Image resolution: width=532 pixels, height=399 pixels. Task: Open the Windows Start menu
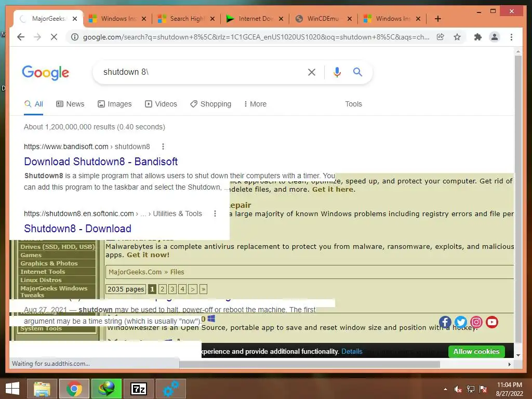[x=12, y=389]
